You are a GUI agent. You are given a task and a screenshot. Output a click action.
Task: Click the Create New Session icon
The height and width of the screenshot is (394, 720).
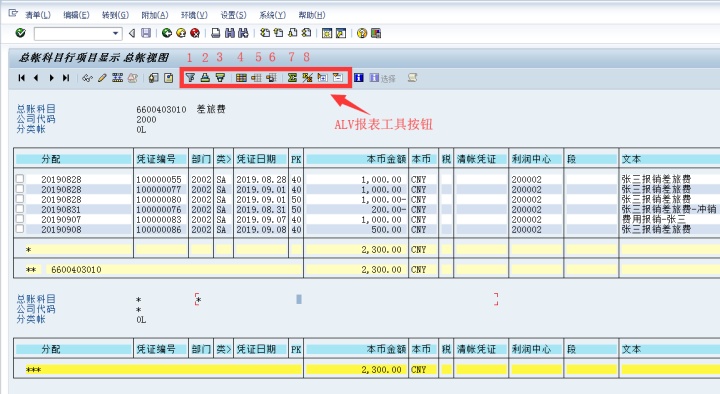[327, 33]
